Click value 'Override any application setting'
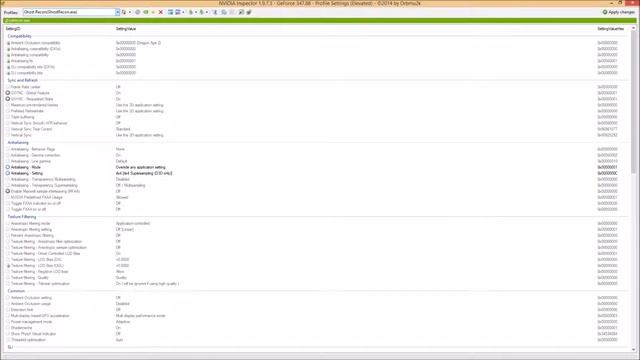Viewport: 640px width, 360px height. point(140,167)
